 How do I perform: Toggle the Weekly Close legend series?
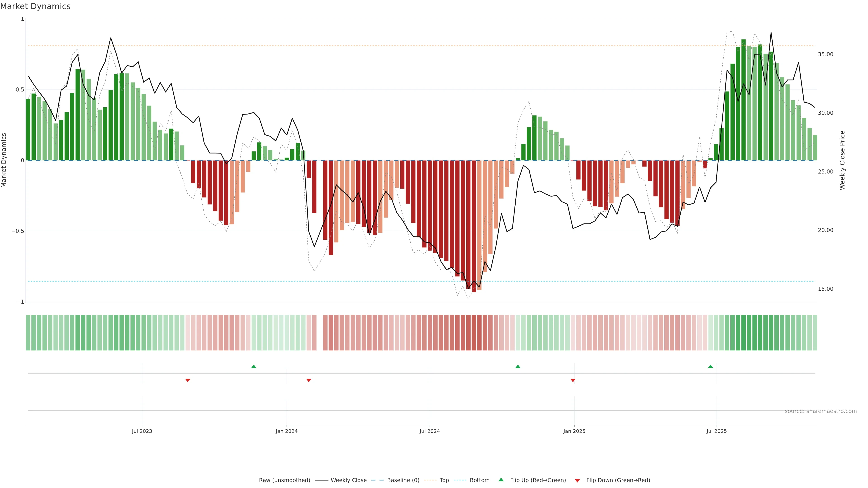pos(348,480)
